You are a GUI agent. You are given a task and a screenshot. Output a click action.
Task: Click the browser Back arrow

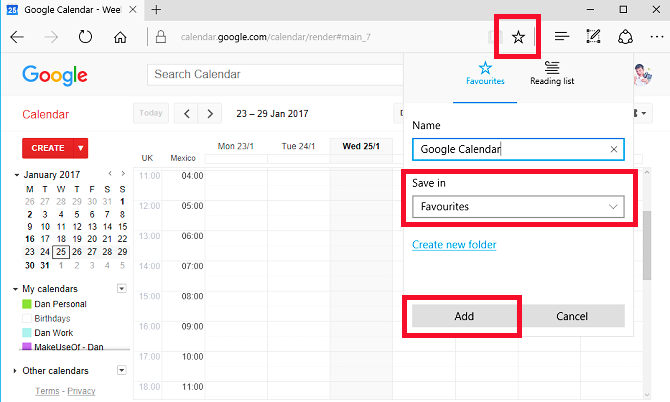17,37
